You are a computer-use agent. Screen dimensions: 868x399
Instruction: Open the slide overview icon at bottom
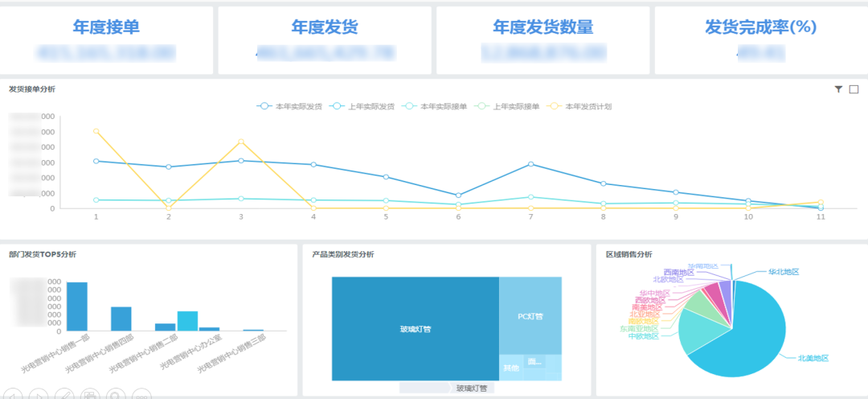91,395
